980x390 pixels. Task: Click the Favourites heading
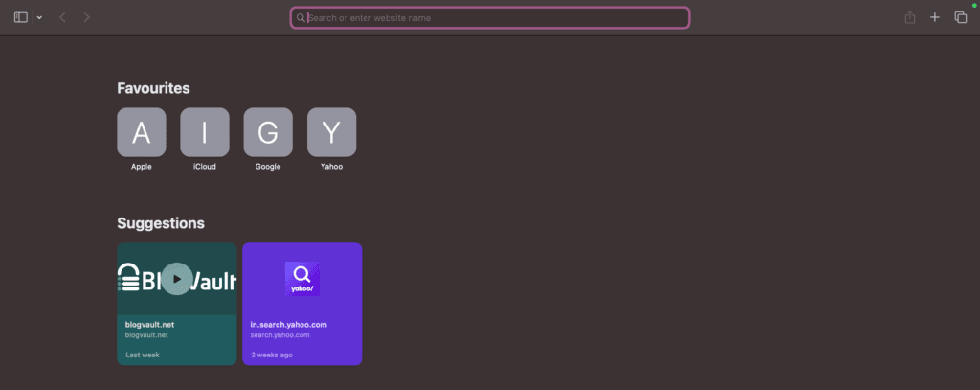(x=153, y=88)
